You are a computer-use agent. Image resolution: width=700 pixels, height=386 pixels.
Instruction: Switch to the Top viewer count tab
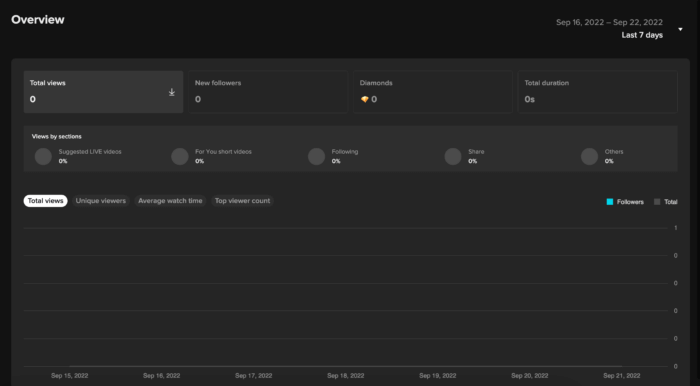[242, 201]
